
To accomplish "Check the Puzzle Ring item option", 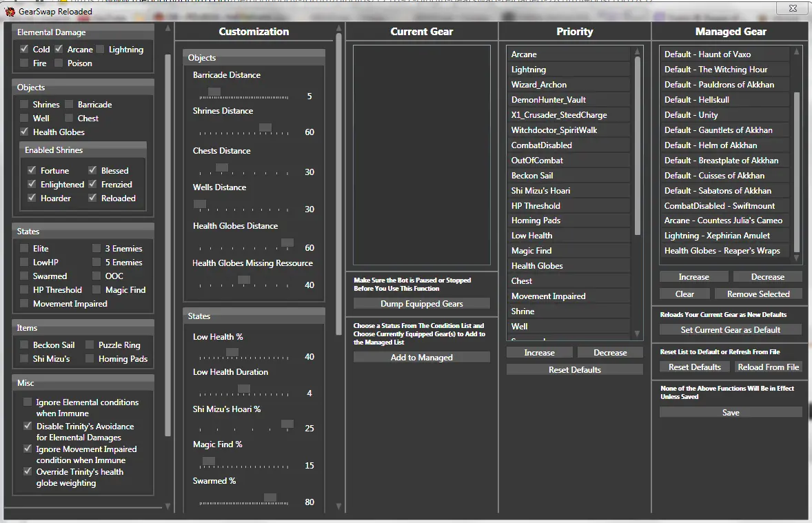I will point(90,345).
